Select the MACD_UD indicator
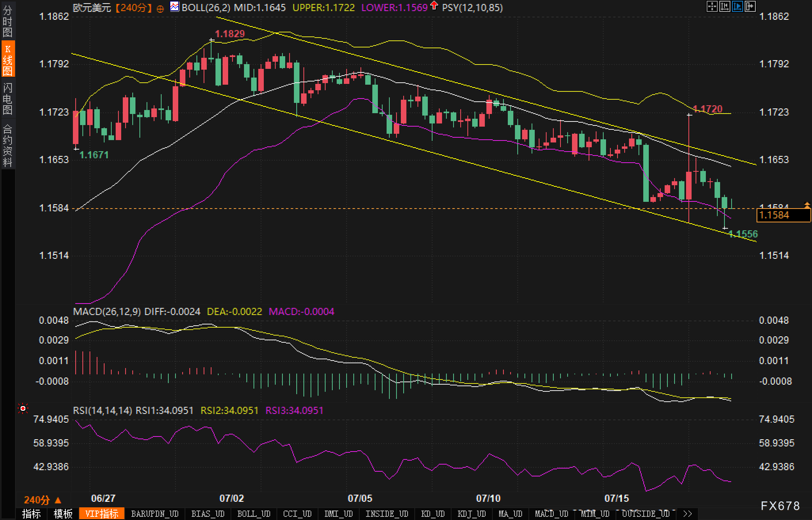 point(551,514)
